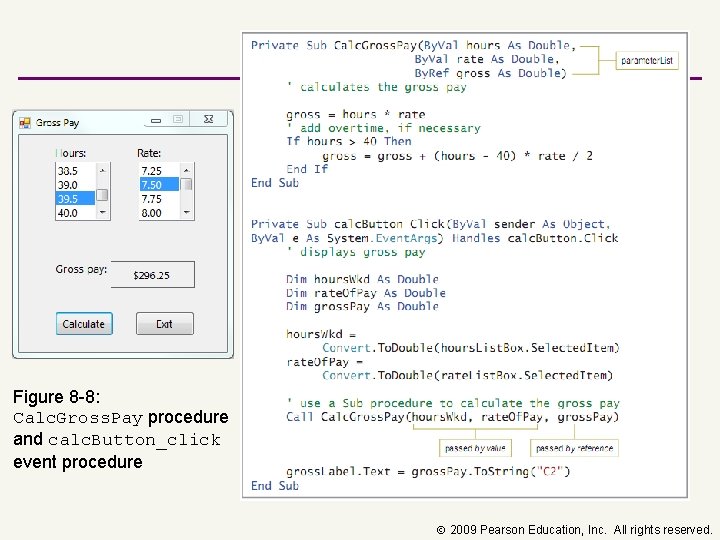This screenshot has width=720, height=540.
Task: Select 38.5 in the Hours list
Action: (x=75, y=171)
